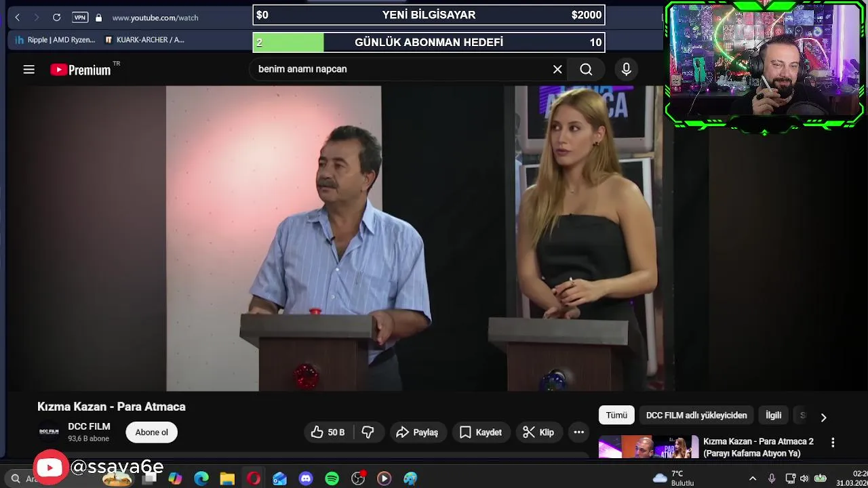Subscribe with the Abone ol button
Image resolution: width=868 pixels, height=488 pixels.
tap(151, 432)
